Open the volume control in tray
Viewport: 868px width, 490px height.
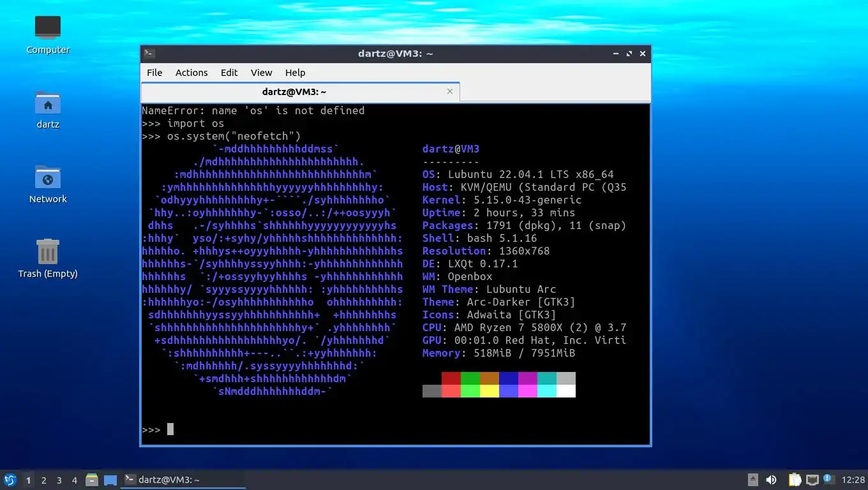coord(771,480)
